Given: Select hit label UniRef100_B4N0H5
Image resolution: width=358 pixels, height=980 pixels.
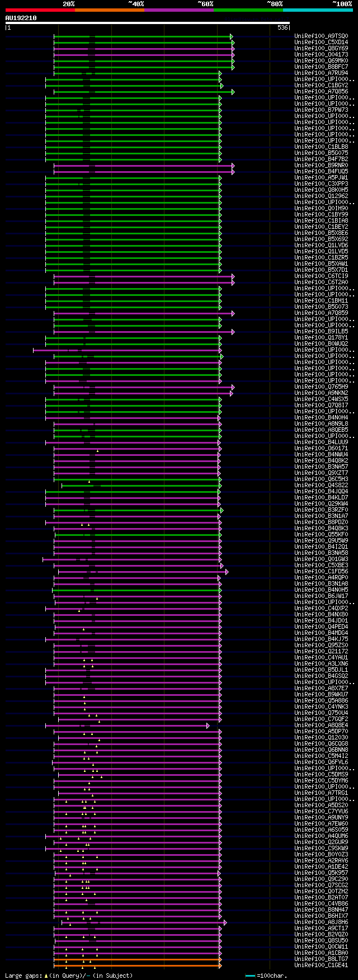Looking at the screenshot, I should [321, 590].
